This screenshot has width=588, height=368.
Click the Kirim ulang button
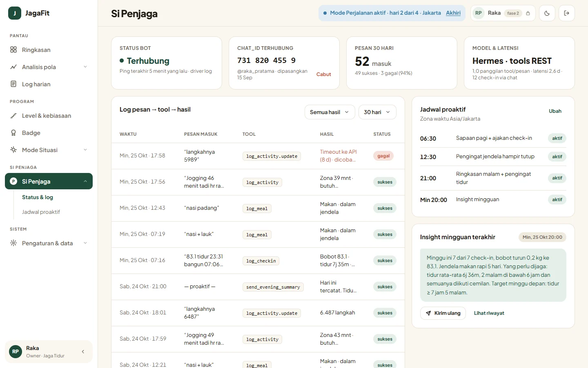tap(443, 313)
